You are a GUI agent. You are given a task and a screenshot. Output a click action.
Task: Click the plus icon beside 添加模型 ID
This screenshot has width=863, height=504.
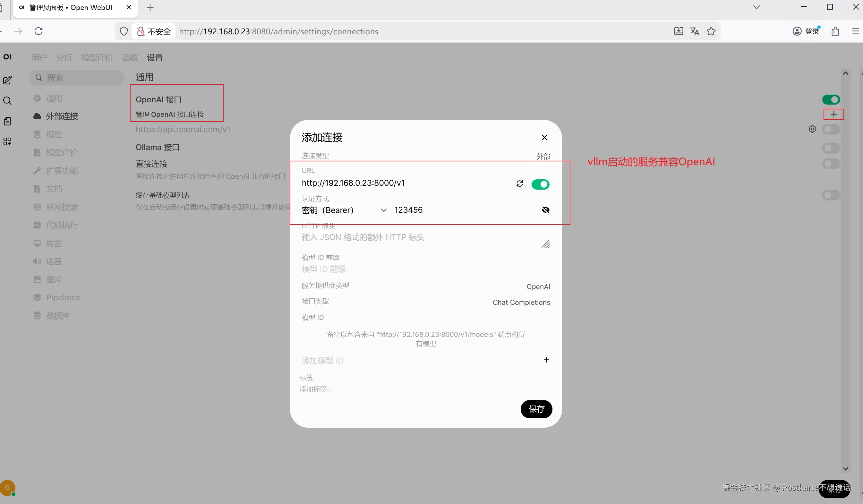click(x=546, y=360)
